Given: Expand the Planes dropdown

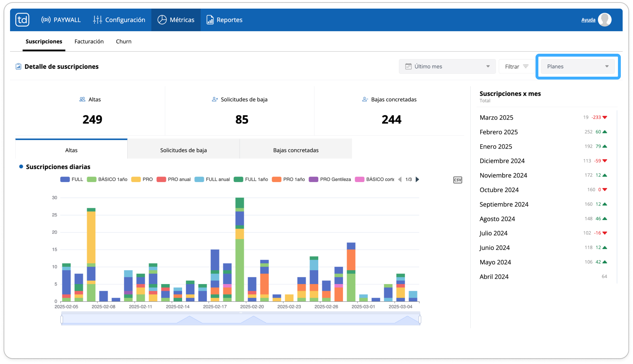Looking at the screenshot, I should pos(577,67).
